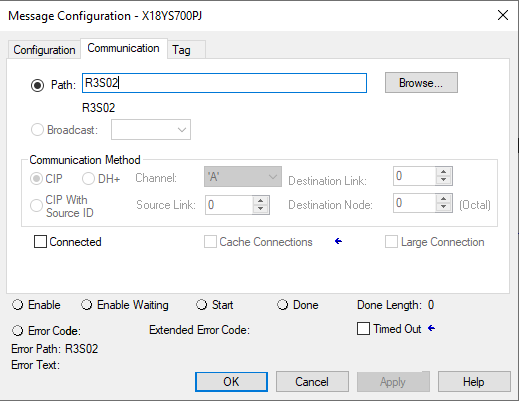Image resolution: width=519 pixels, height=401 pixels.
Task: Click the Cancel button
Action: coord(312,382)
